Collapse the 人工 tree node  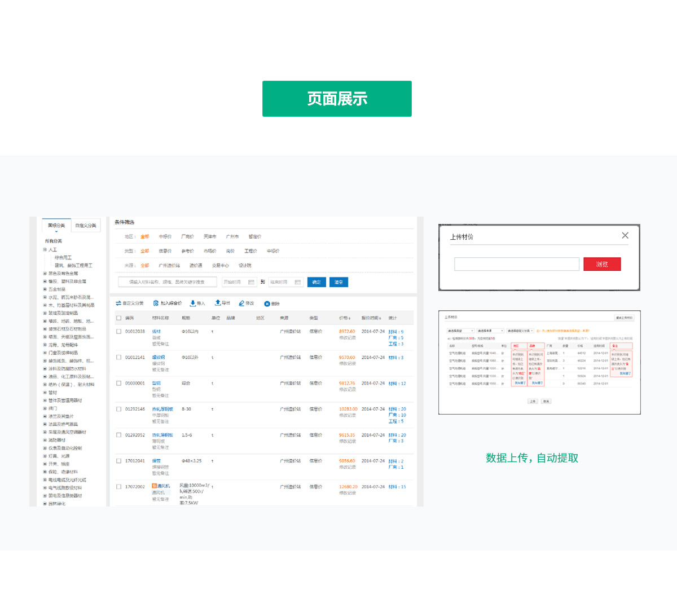pos(45,249)
